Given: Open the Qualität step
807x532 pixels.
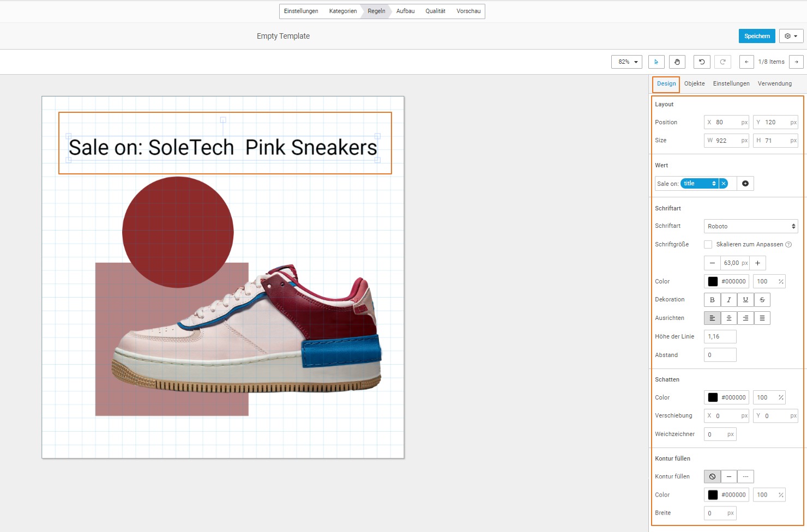Looking at the screenshot, I should [435, 11].
